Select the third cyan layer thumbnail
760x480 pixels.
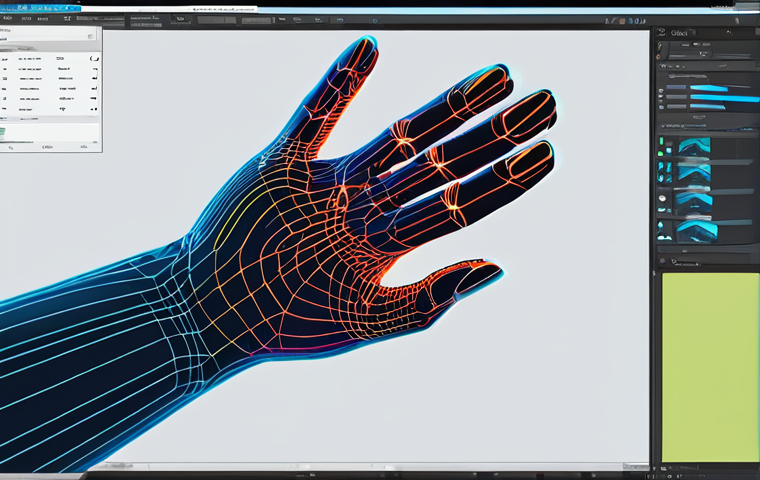pyautogui.click(x=693, y=198)
